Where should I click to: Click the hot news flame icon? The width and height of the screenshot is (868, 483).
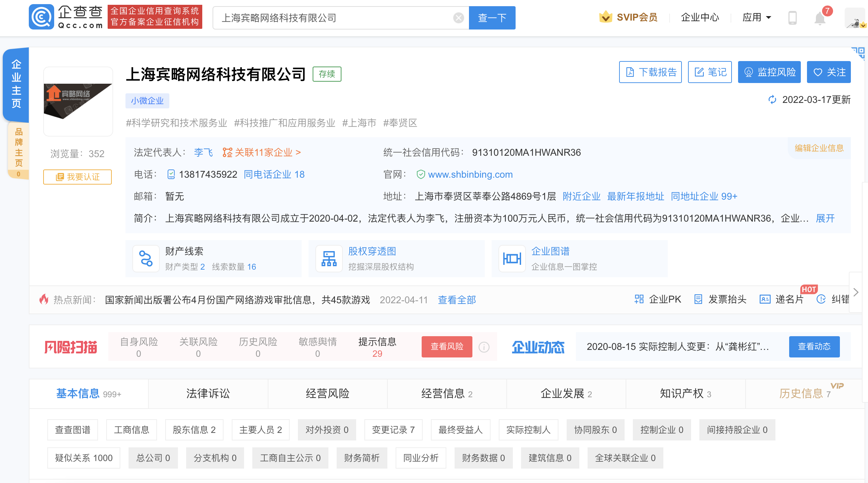[x=44, y=299]
